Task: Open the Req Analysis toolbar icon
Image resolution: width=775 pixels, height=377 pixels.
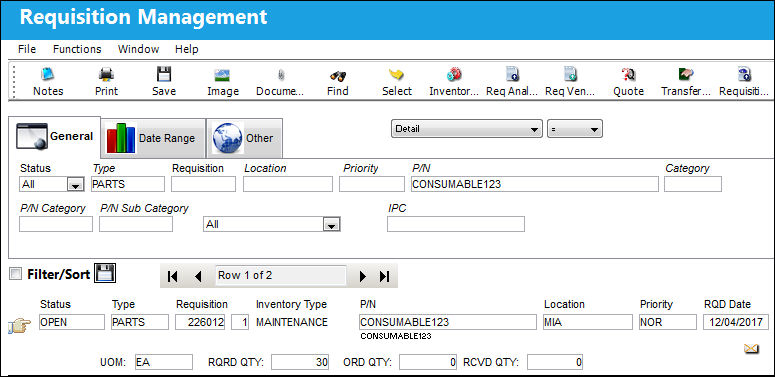Action: [512, 75]
